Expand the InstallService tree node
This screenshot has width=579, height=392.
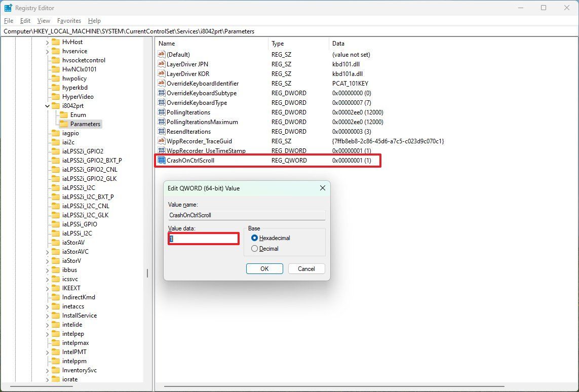pos(47,316)
